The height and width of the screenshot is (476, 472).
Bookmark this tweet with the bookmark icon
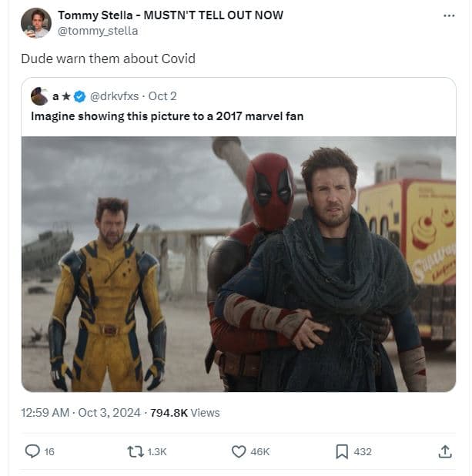[342, 451]
